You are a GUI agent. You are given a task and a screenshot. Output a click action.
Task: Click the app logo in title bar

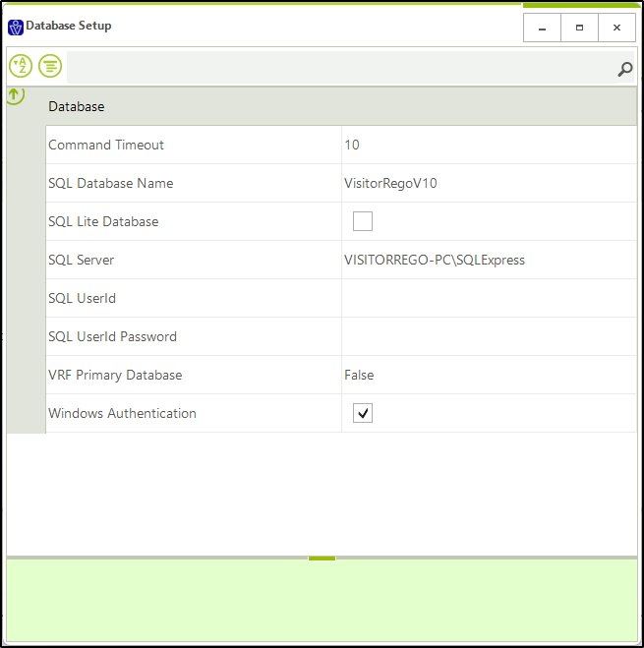tap(15, 27)
